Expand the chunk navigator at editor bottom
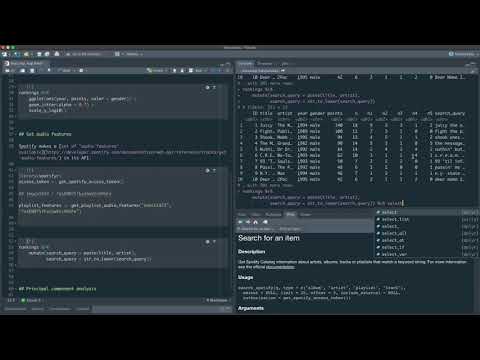 point(31,300)
